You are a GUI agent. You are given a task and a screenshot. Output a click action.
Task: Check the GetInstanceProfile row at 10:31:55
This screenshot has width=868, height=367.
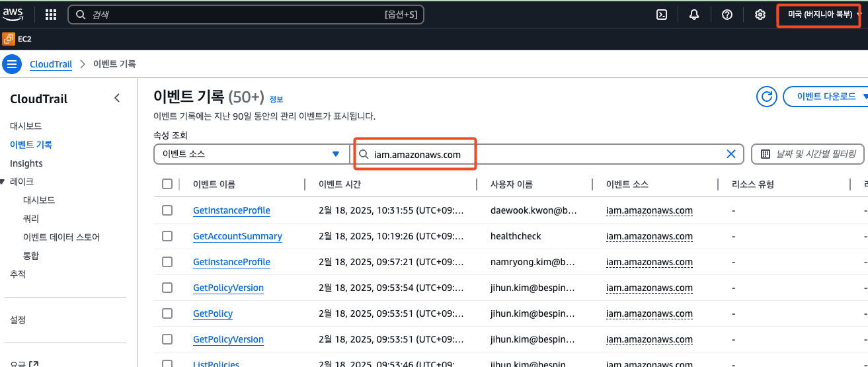[x=167, y=210]
